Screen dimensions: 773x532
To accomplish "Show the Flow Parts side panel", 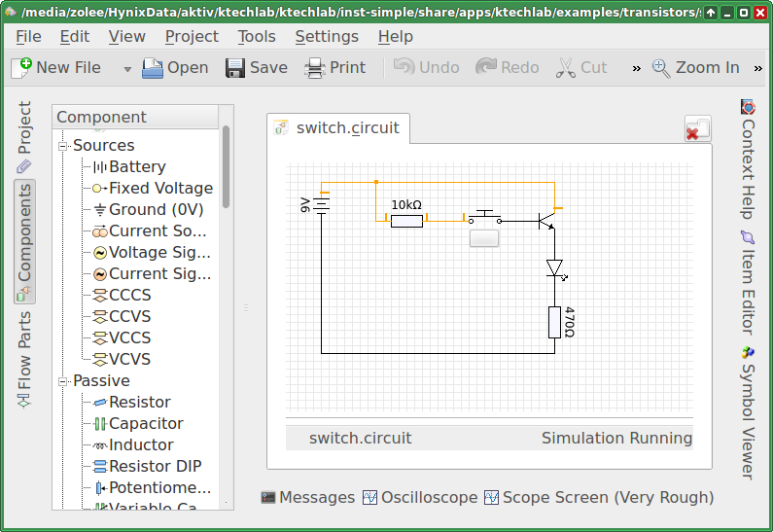I will 24,359.
